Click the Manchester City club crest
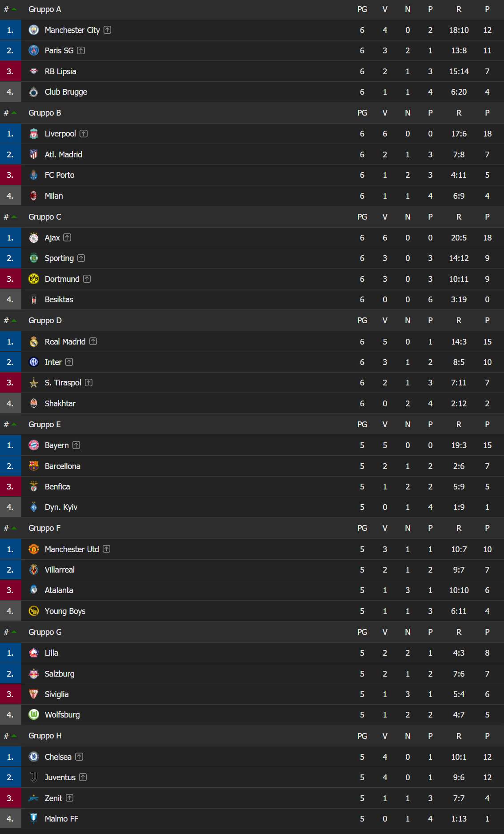This screenshot has width=504, height=834. tap(34, 30)
